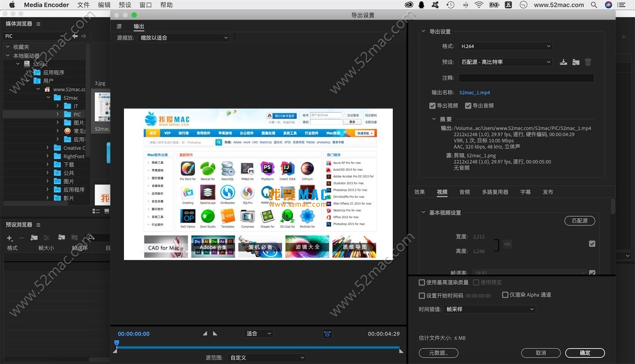Click the minus icon in the preset browser
635x364 pixels.
pos(22,238)
